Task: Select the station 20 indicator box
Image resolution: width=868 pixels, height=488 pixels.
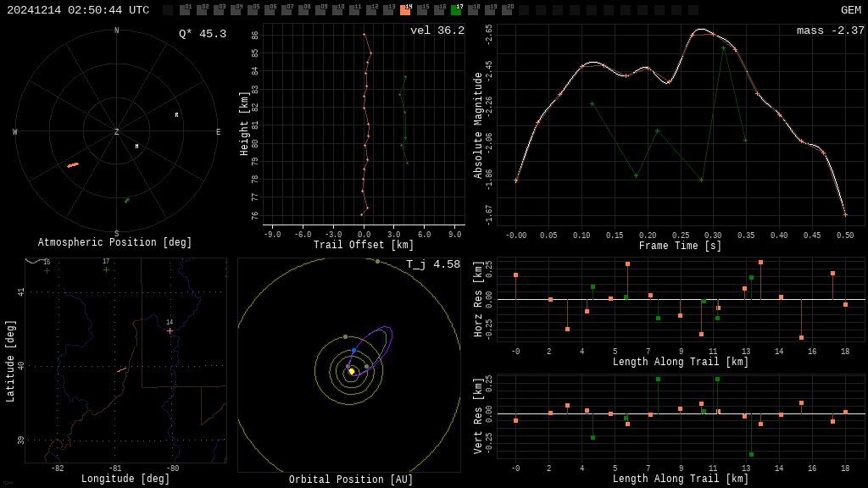Action: pos(507,10)
